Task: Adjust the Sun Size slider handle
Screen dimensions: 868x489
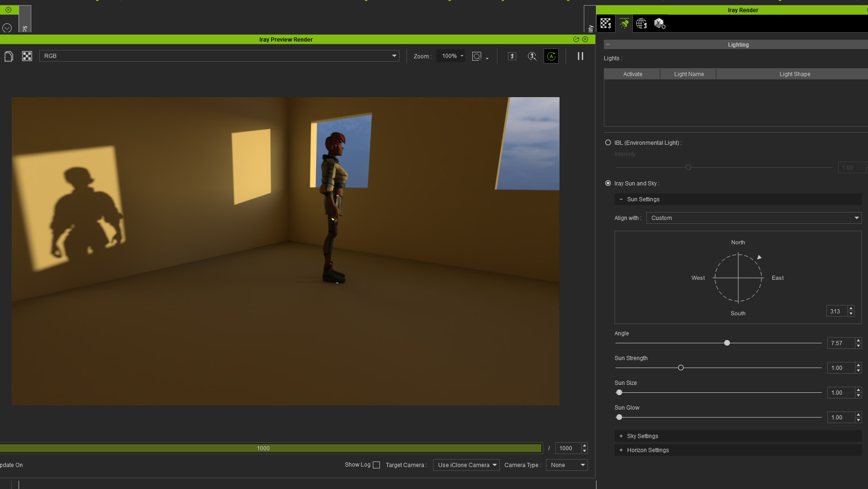Action: click(619, 392)
